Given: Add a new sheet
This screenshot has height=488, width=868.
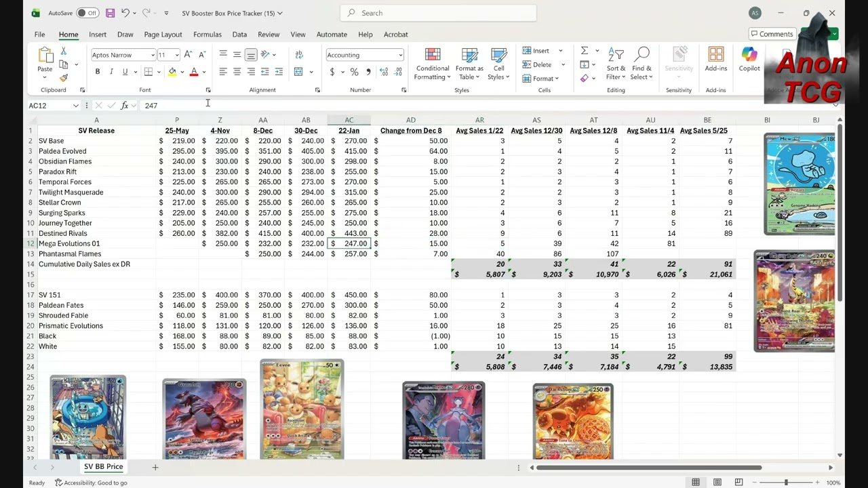Looking at the screenshot, I should pos(155,467).
